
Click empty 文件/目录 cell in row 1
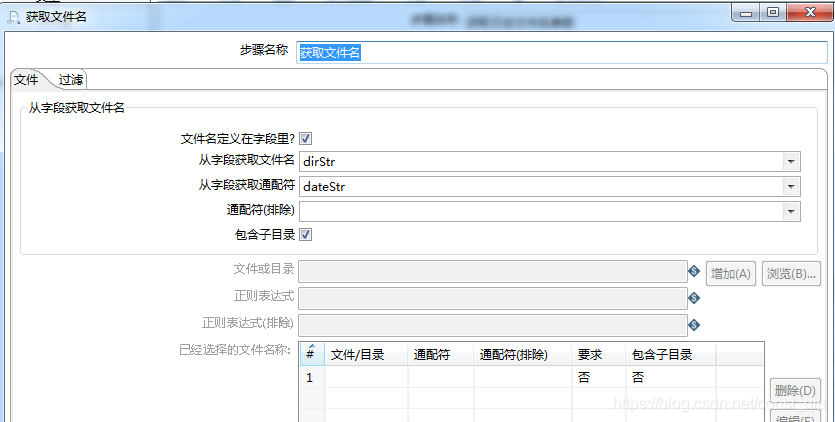366,377
